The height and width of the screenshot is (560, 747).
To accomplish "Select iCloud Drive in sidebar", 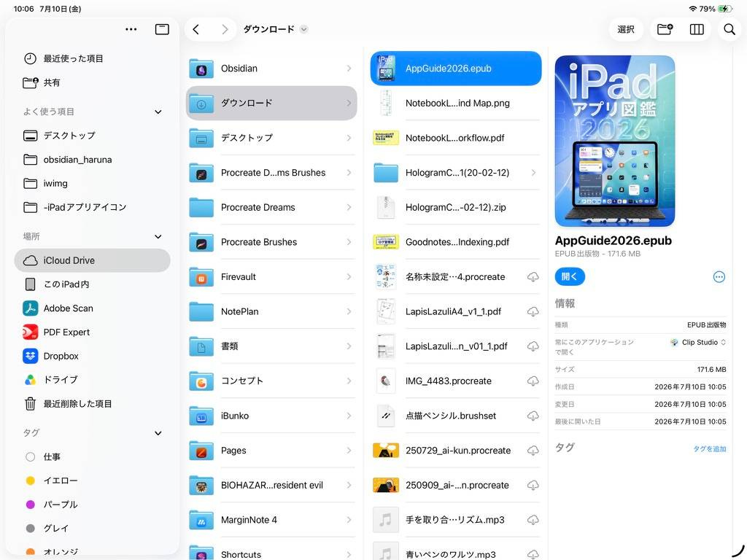I will pyautogui.click(x=93, y=260).
